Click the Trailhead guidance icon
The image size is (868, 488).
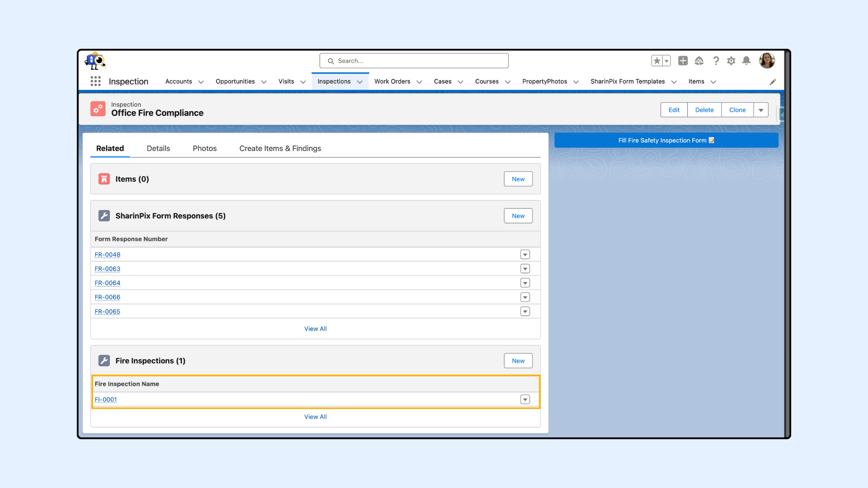coord(699,61)
